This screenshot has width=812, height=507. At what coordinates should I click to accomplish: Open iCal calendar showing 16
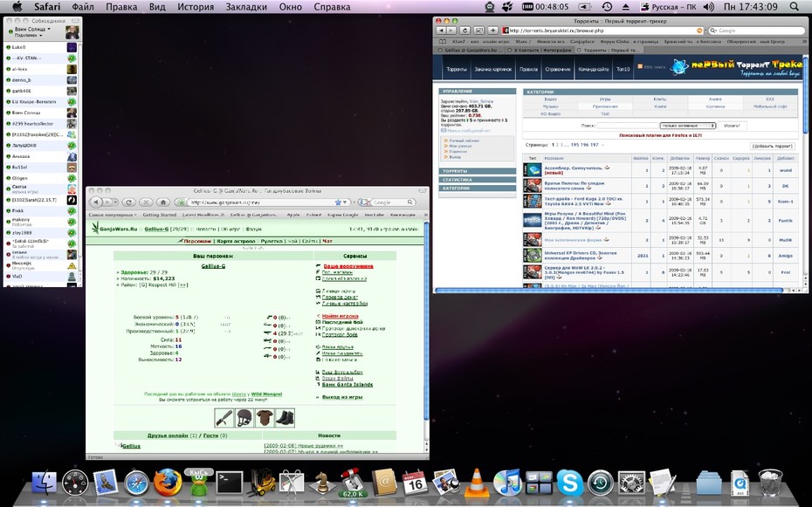[x=414, y=483]
